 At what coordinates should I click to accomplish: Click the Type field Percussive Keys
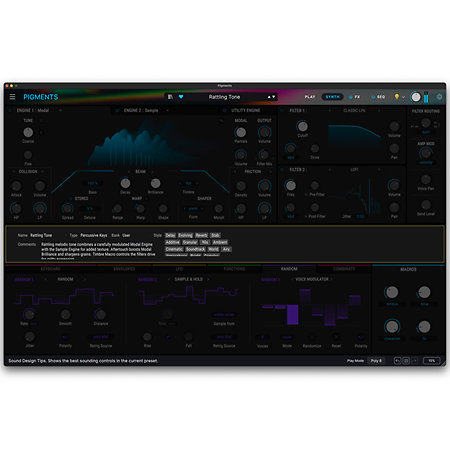[94, 235]
